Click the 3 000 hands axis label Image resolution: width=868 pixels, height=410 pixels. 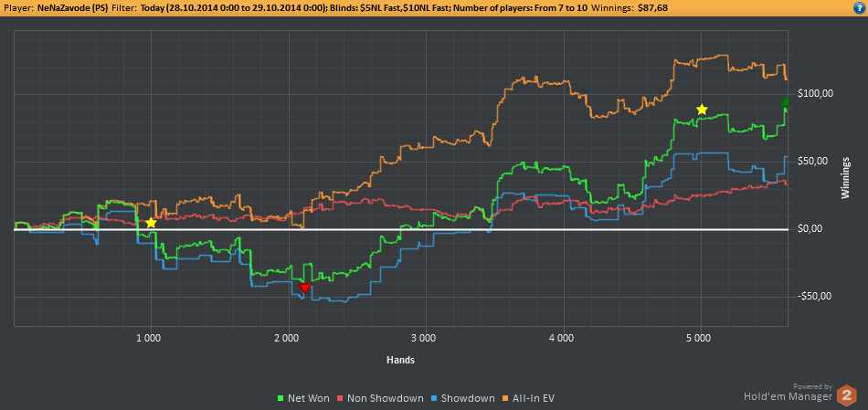(x=426, y=338)
